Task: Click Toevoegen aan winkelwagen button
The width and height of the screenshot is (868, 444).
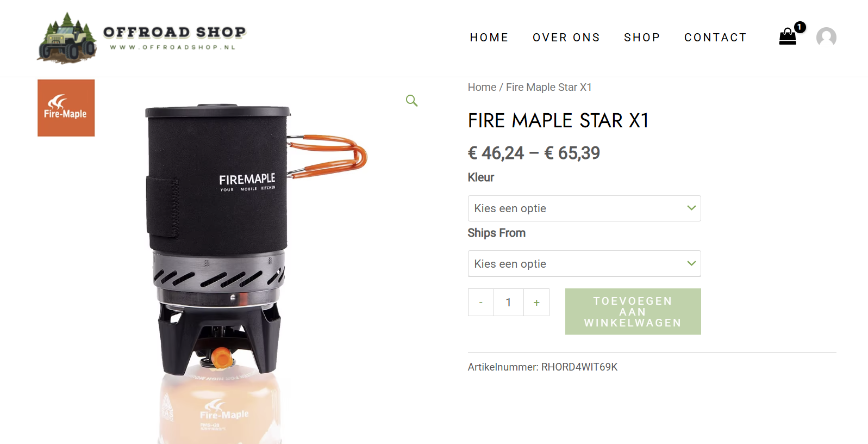Action: 633,312
